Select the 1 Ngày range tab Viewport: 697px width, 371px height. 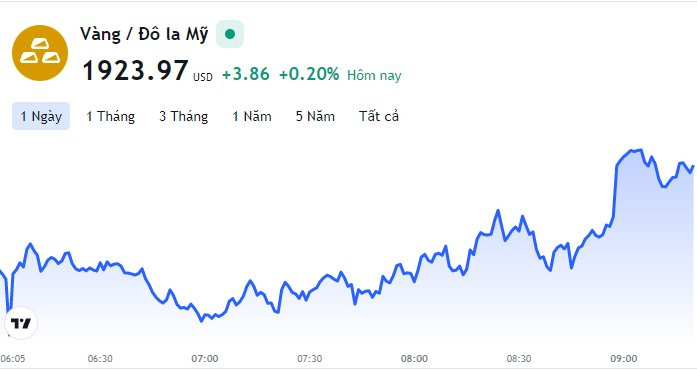click(x=41, y=116)
